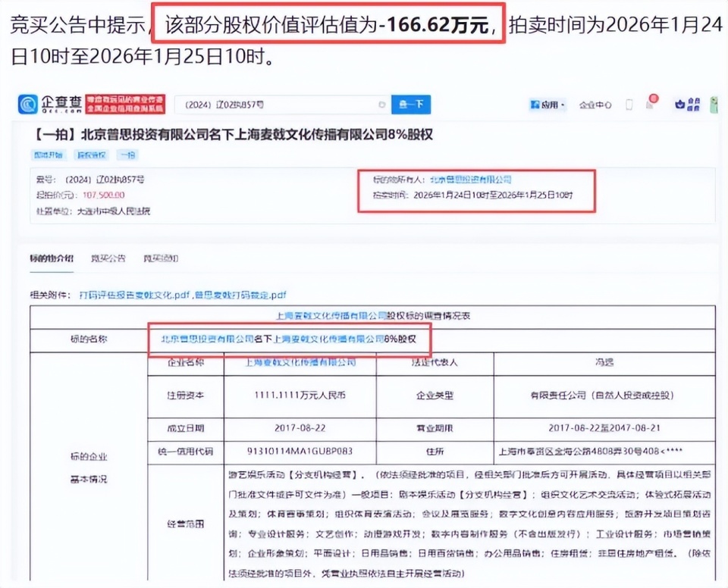The image size is (728, 588).
Task: Open owner link 北京普思投资有限公司 in the info box
Action: (471, 180)
